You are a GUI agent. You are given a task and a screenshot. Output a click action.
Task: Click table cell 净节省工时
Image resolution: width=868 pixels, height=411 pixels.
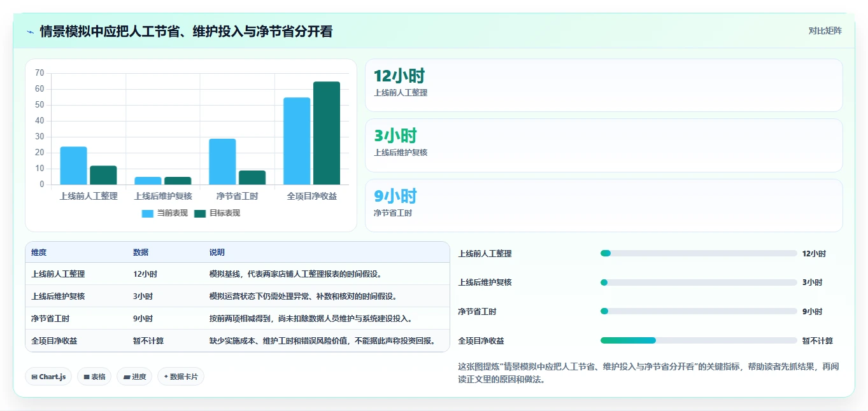coord(50,319)
